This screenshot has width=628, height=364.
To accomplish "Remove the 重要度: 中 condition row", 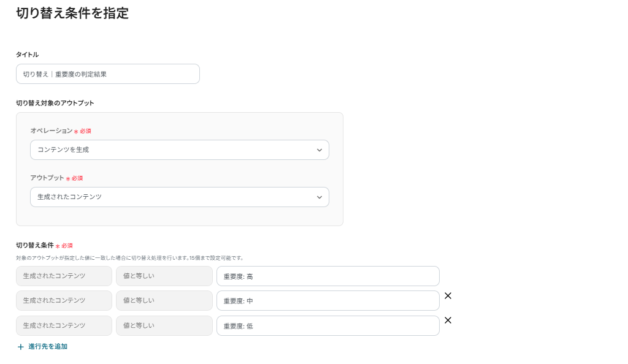I will (x=448, y=295).
